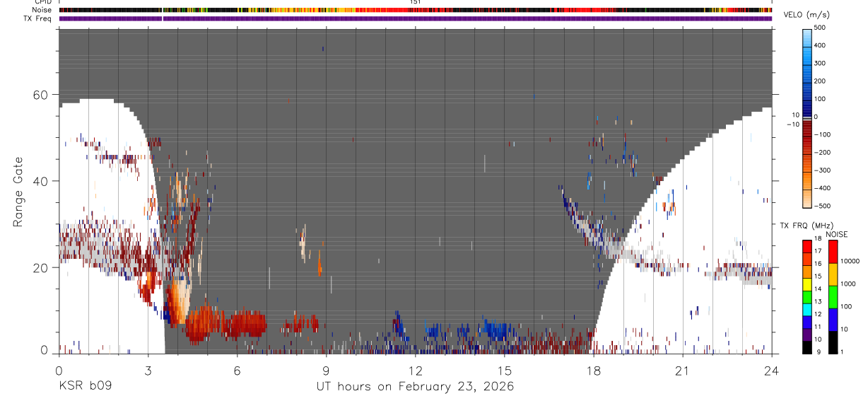Click the 24 tick label on the UT hours axis
The width and height of the screenshot is (868, 401).
(771, 371)
